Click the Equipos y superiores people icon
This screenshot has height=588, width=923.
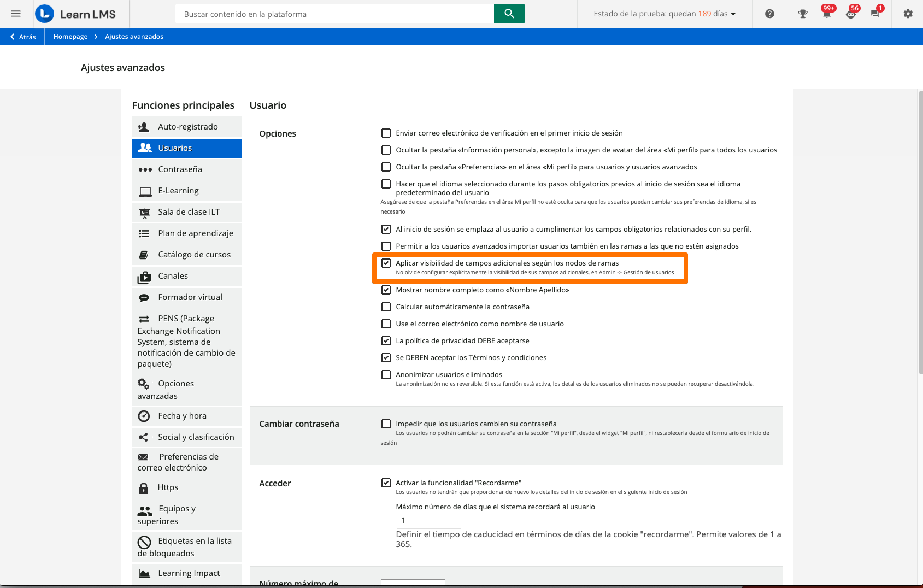point(145,511)
